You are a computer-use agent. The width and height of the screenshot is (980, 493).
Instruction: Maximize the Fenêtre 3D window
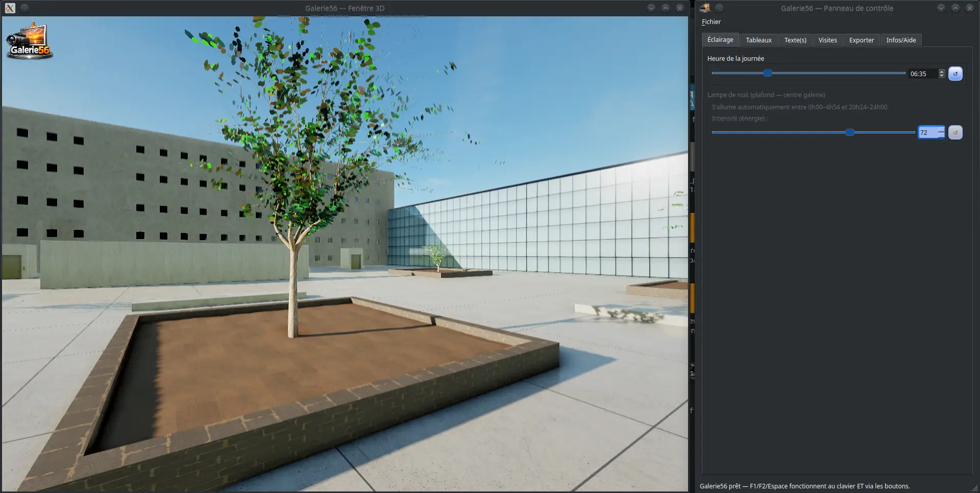[666, 8]
